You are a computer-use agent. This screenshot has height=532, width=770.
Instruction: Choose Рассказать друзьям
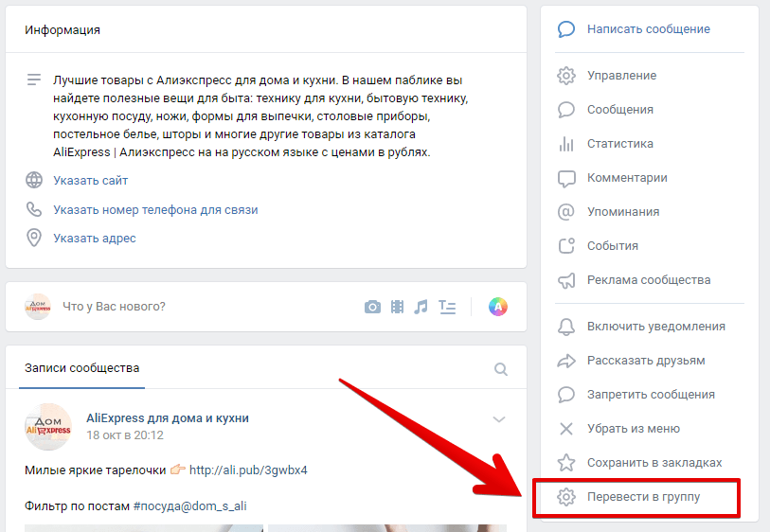(646, 361)
